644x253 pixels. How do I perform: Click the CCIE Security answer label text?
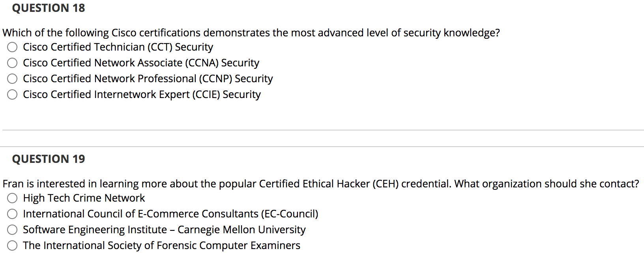(142, 94)
